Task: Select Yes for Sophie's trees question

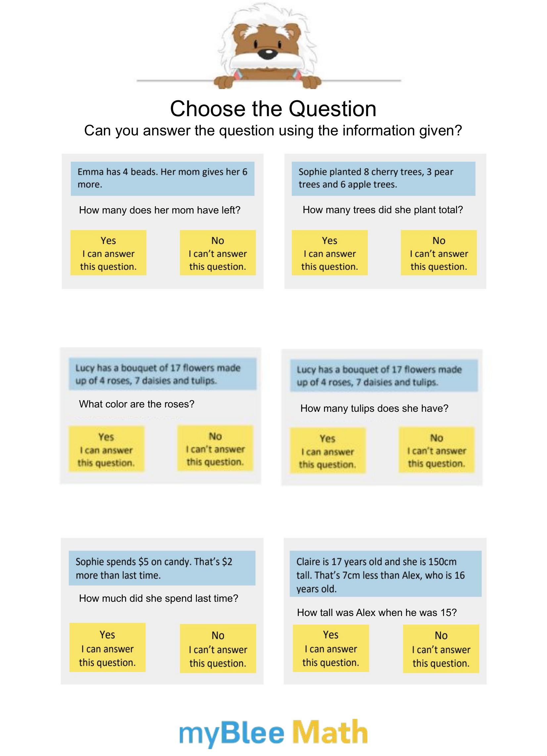Action: (329, 253)
